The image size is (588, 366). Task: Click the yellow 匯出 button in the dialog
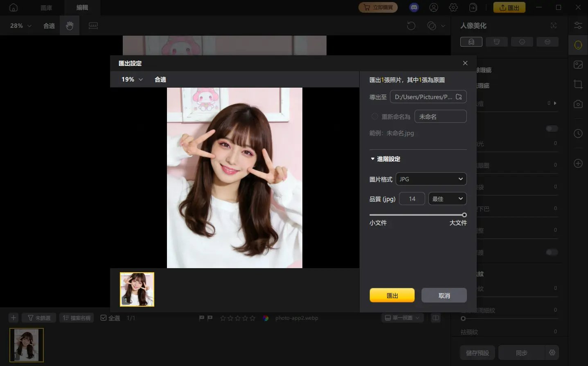tap(392, 295)
